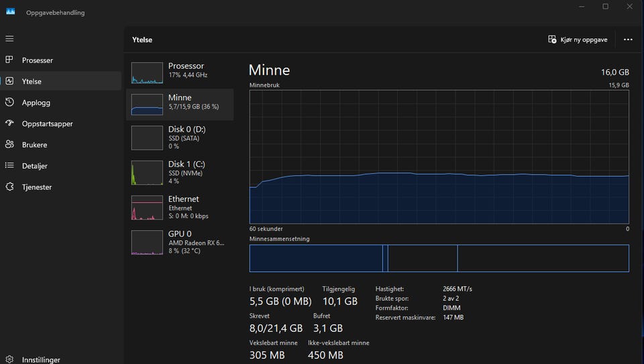The width and height of the screenshot is (644, 364).
Task: Select the Minne memory entry
Action: (180, 104)
